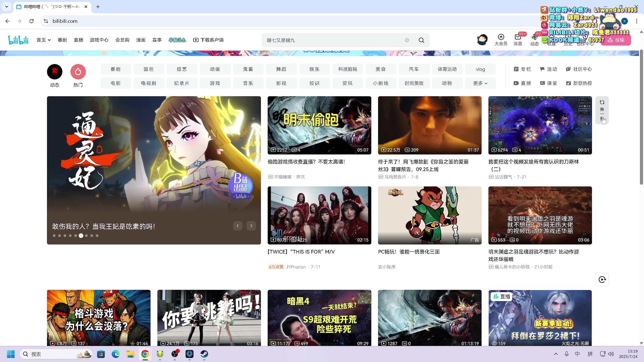Expand 首页 dropdown in header
The width and height of the screenshot is (644, 362).
click(x=44, y=40)
